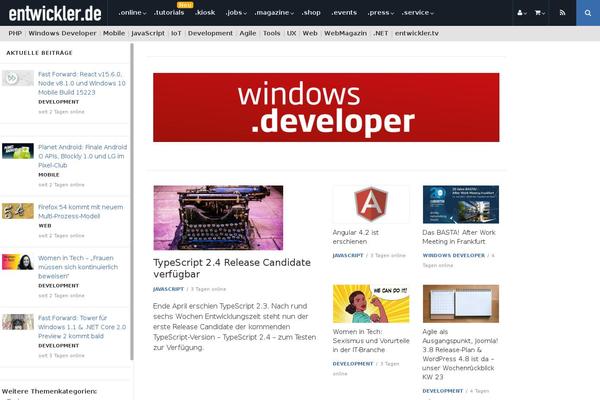Click JAVASCRIPT tag under TypeScript article

click(168, 289)
